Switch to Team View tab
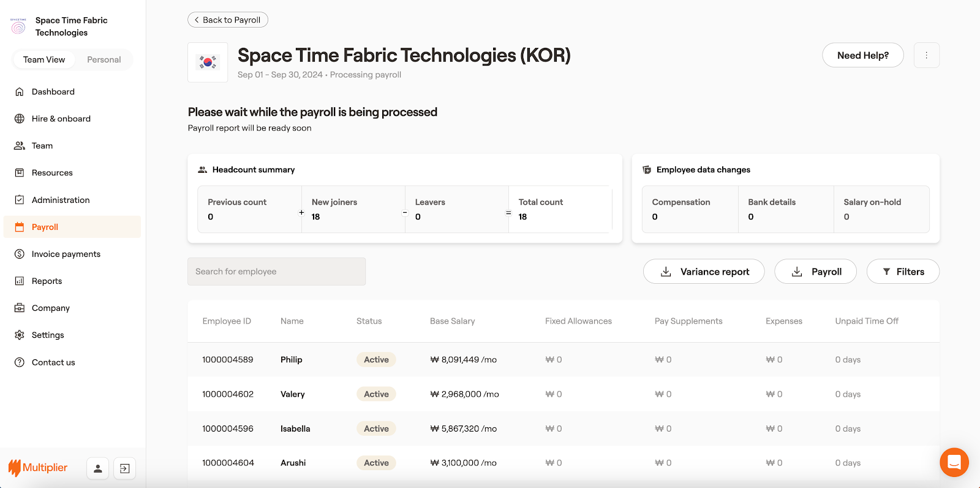This screenshot has width=980, height=488. coord(44,59)
